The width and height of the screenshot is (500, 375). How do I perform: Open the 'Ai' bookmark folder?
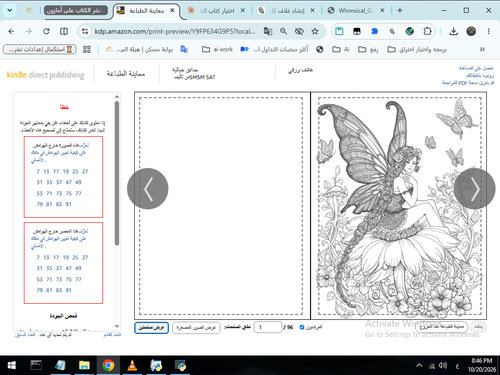341,49
